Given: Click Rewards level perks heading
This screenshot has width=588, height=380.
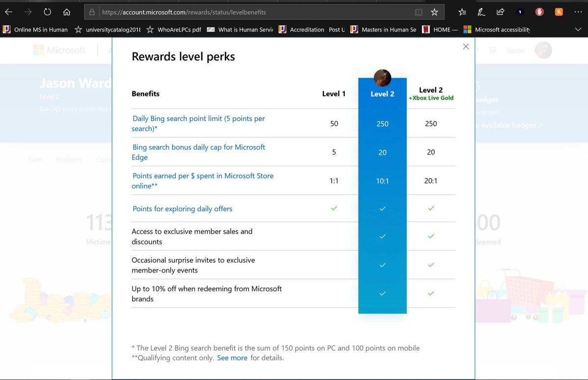Looking at the screenshot, I should pyautogui.click(x=183, y=56).
